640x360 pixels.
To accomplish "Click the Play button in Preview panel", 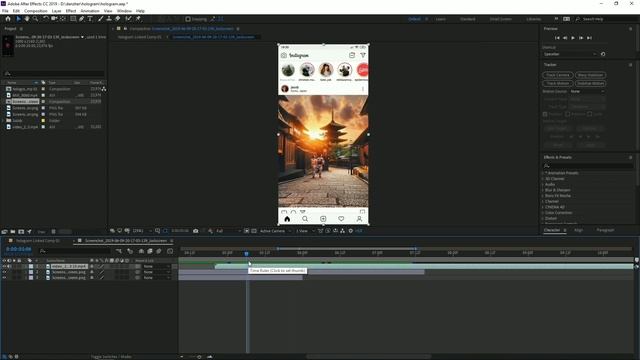I will click(x=573, y=38).
